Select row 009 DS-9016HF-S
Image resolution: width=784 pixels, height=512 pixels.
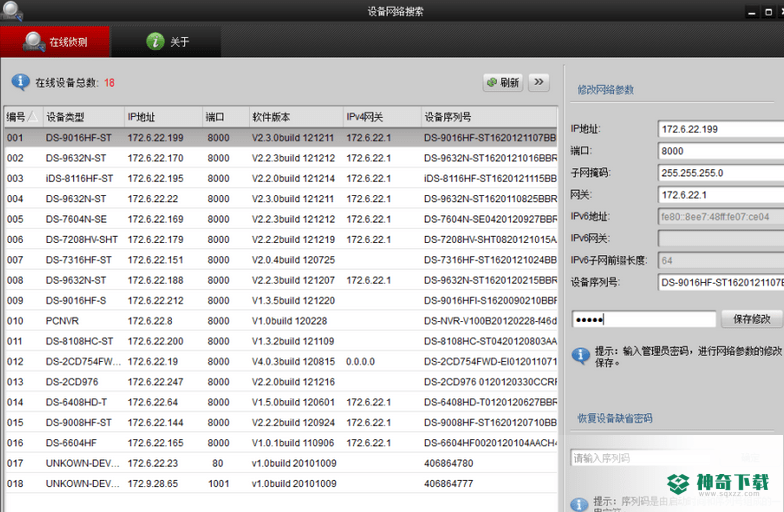pos(281,300)
